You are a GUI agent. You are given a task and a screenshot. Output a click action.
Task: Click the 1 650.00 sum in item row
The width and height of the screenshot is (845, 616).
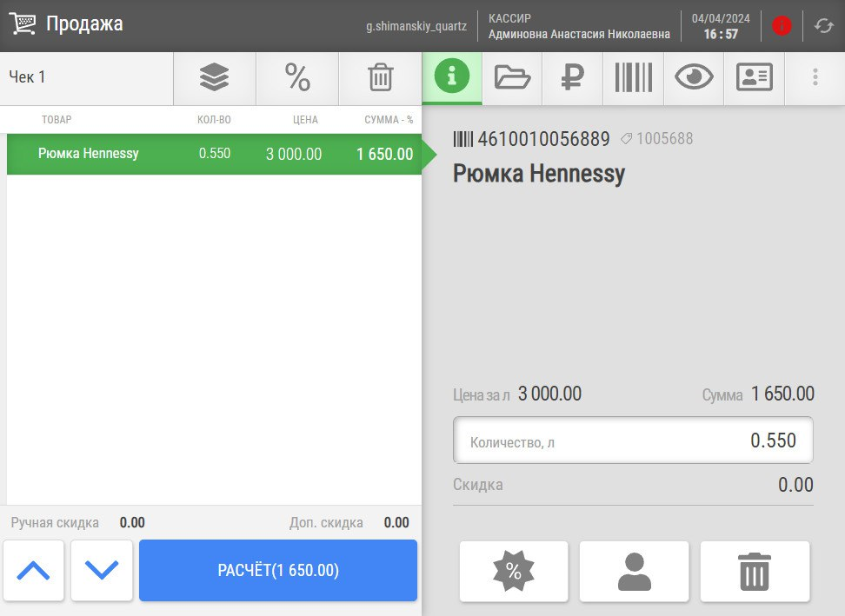pyautogui.click(x=385, y=154)
